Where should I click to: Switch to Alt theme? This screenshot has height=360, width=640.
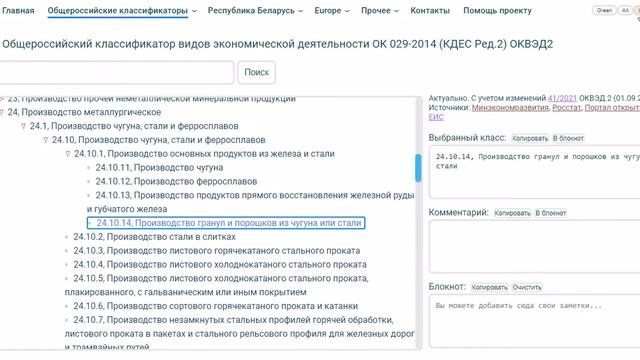click(625, 11)
